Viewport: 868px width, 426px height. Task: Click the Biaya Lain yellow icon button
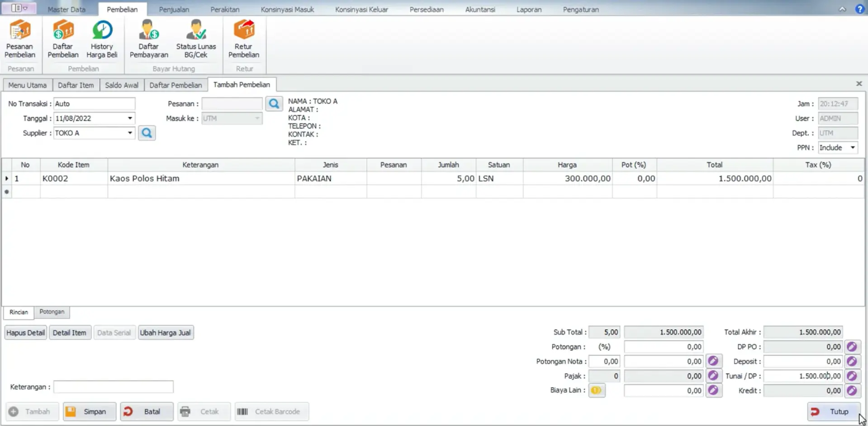click(x=596, y=390)
